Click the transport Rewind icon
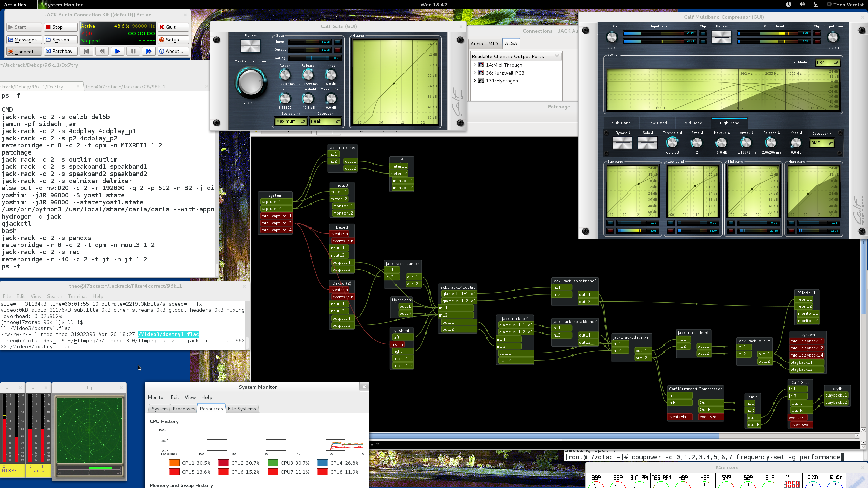The image size is (868, 488). tap(102, 51)
